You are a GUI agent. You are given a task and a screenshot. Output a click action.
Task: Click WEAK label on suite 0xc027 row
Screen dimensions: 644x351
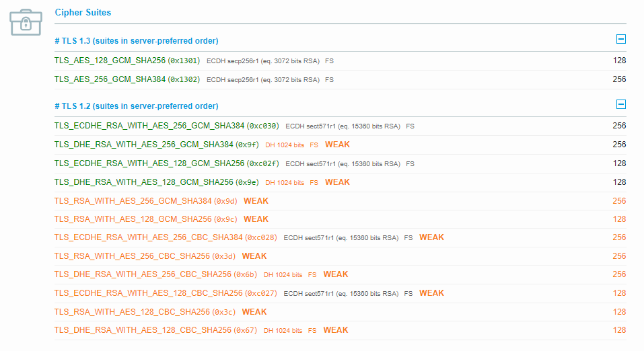click(431, 293)
